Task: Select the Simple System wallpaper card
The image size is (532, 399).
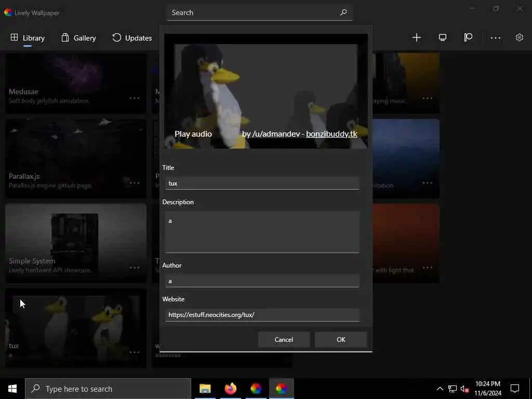Action: pos(76,243)
